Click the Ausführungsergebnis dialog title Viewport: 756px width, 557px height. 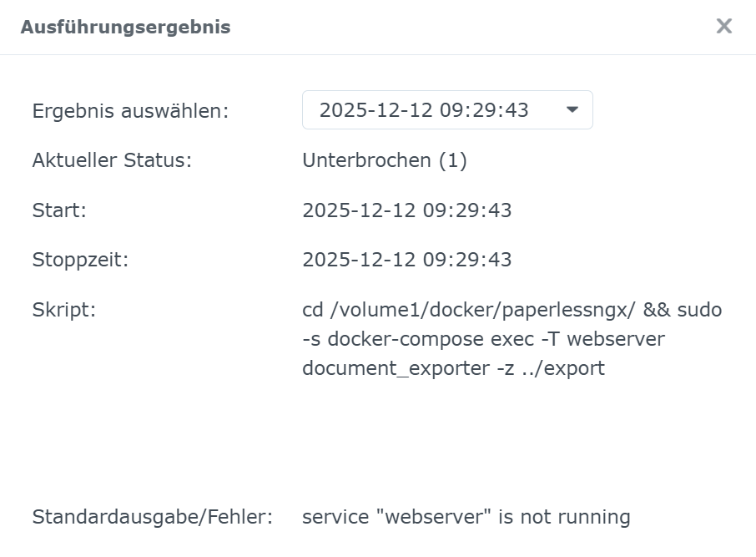[125, 27]
